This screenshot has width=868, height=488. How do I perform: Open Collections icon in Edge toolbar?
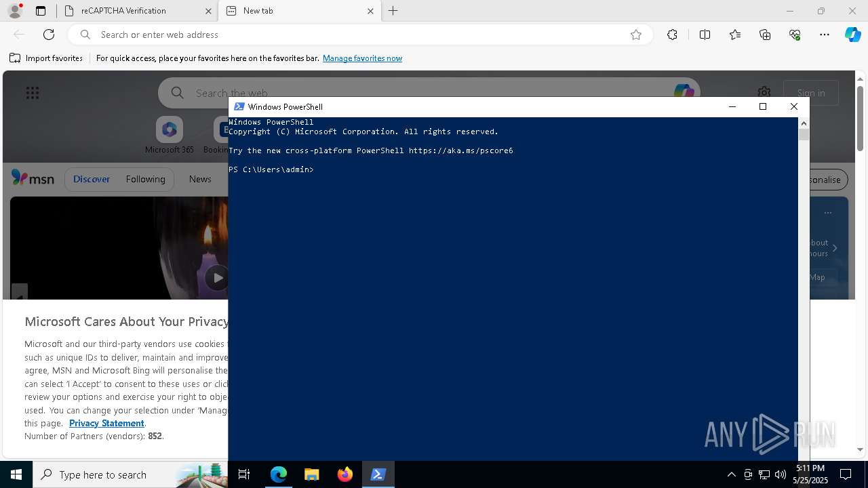[x=765, y=35]
